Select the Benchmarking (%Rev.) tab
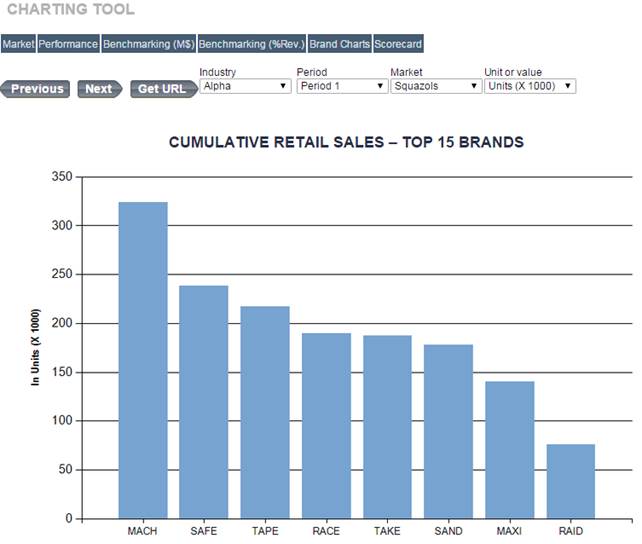The width and height of the screenshot is (642, 544). pyautogui.click(x=252, y=44)
